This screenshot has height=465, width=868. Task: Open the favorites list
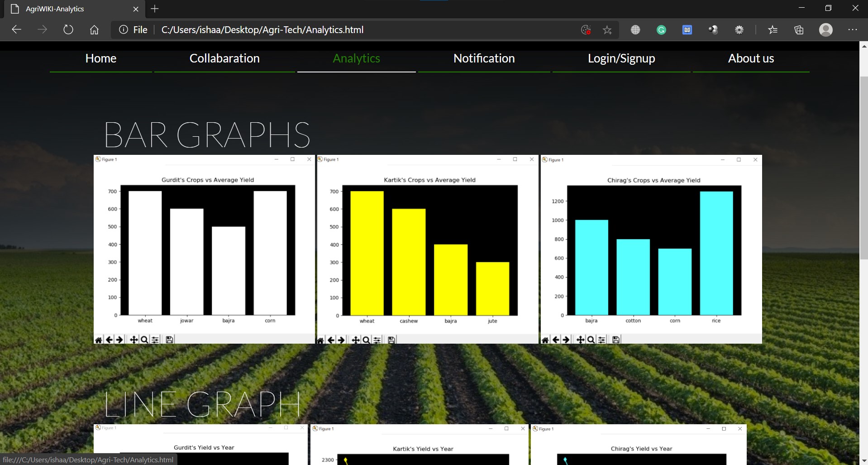click(773, 30)
